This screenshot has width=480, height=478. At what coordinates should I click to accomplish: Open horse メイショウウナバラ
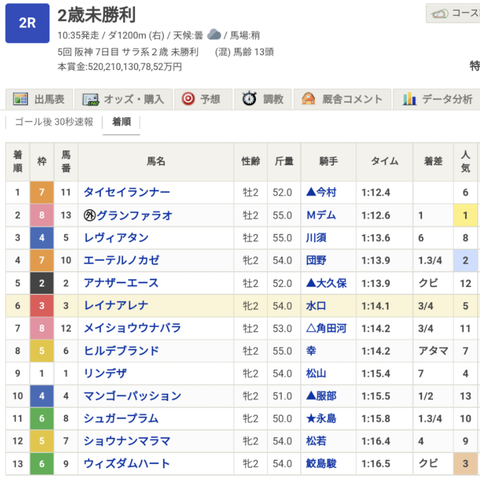click(132, 328)
